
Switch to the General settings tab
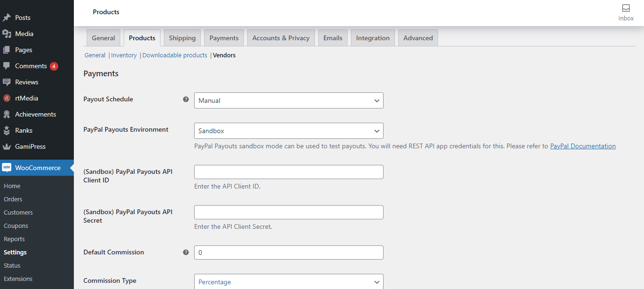(x=103, y=38)
